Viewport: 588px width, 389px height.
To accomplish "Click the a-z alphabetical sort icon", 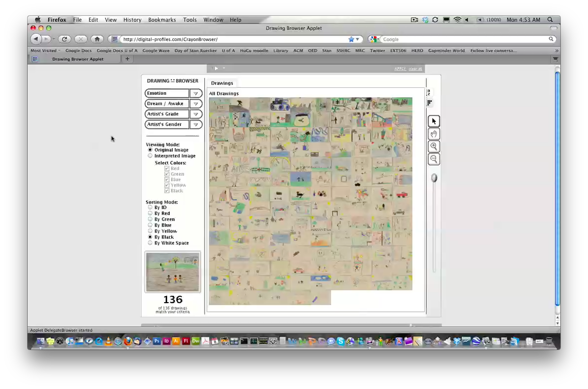I will coord(428,92).
